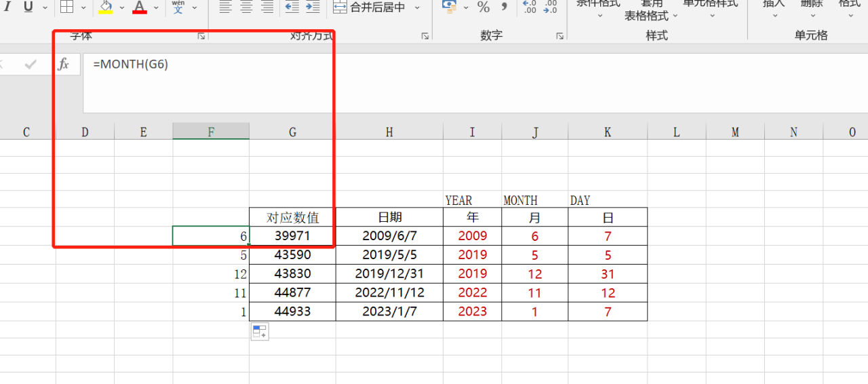
Task: Select year cell showing 2022
Action: pyautogui.click(x=473, y=292)
